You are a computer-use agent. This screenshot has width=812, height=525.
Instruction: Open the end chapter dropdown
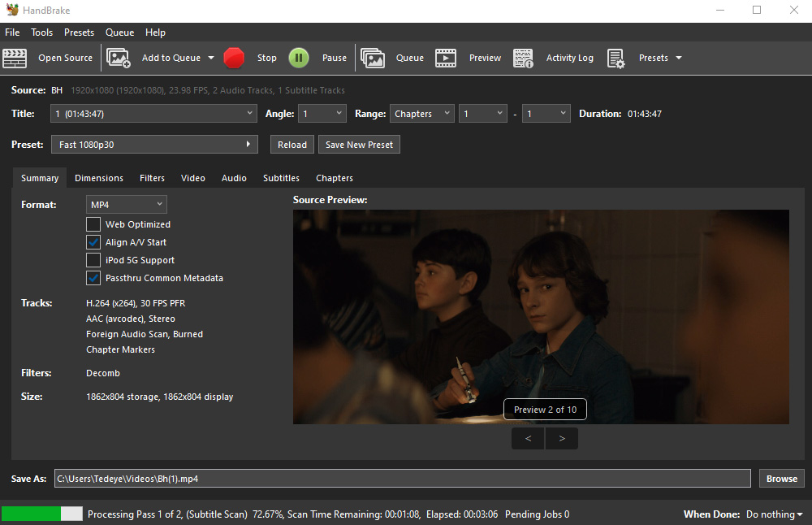546,114
